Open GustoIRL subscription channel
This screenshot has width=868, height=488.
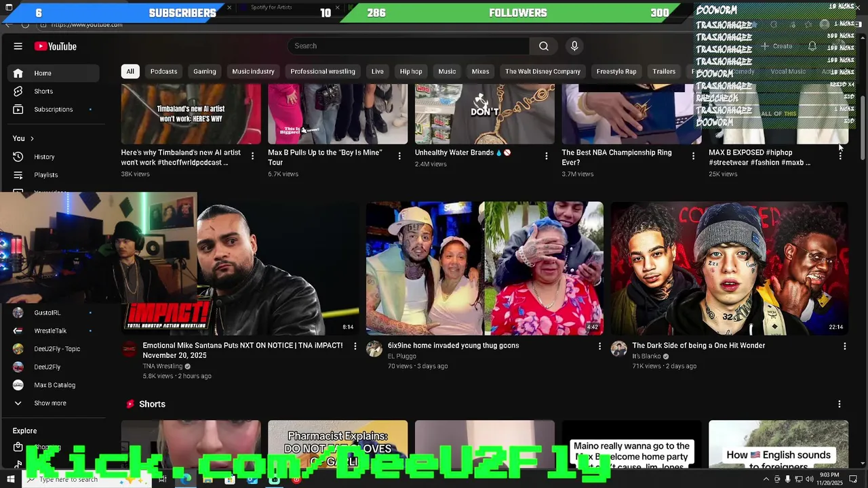point(54,312)
